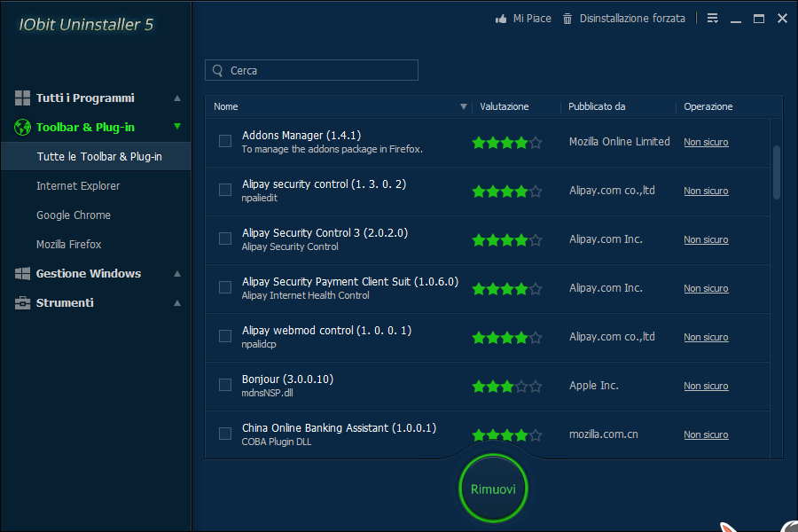This screenshot has height=532, width=798.
Task: Click the star rating of Addons Manager
Action: coord(507,143)
